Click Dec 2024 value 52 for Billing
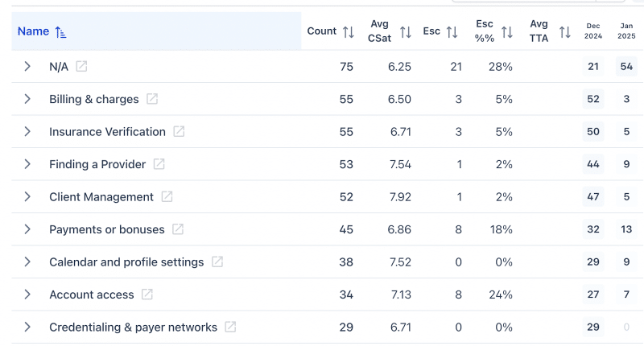The image size is (644, 346). 593,99
